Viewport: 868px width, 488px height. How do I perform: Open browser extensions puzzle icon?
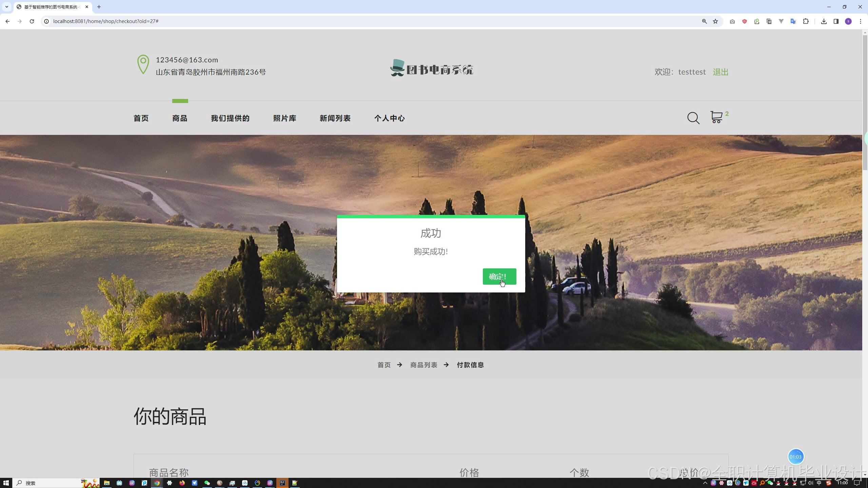pos(806,21)
